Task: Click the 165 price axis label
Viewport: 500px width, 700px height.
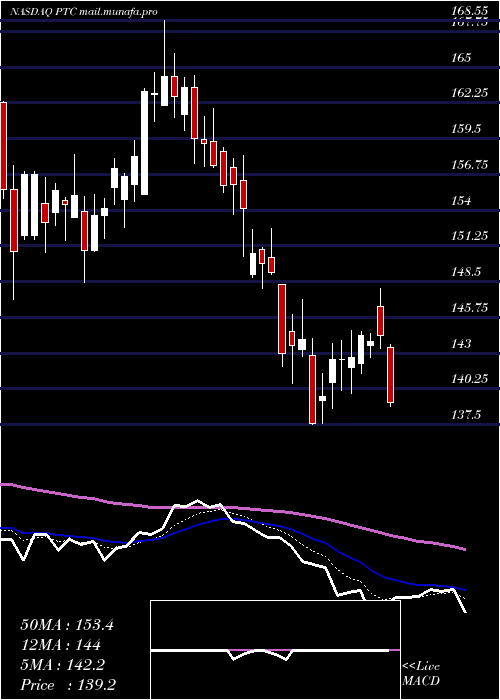Action: 461,58
